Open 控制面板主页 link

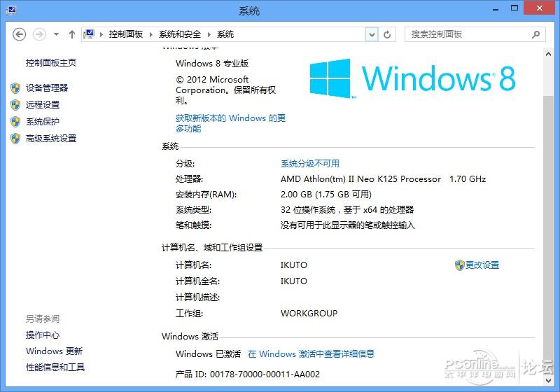[x=51, y=63]
